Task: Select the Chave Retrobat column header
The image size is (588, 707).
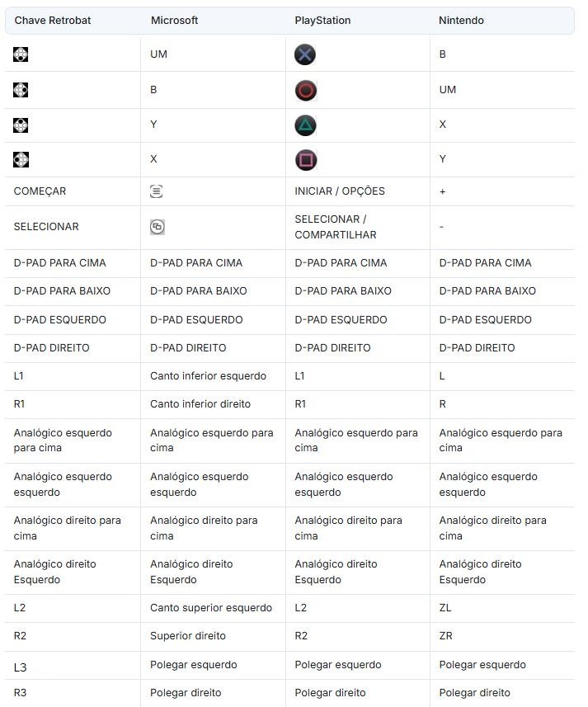Action: pos(52,21)
